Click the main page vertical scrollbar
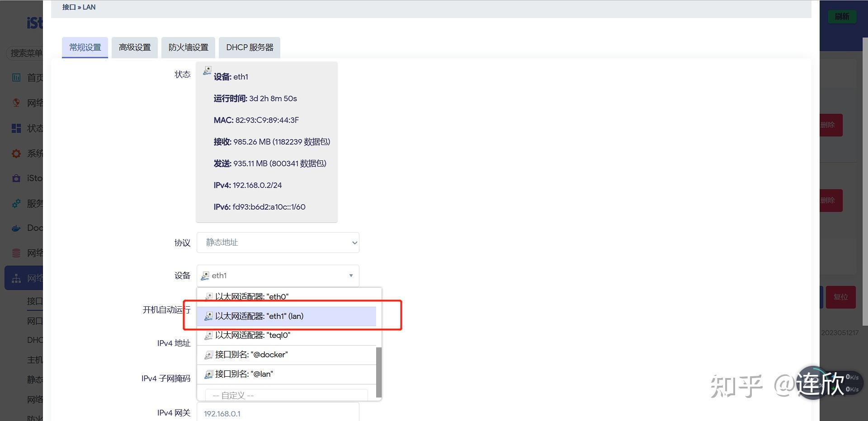Screen dimensions: 868x421 (x=865, y=181)
